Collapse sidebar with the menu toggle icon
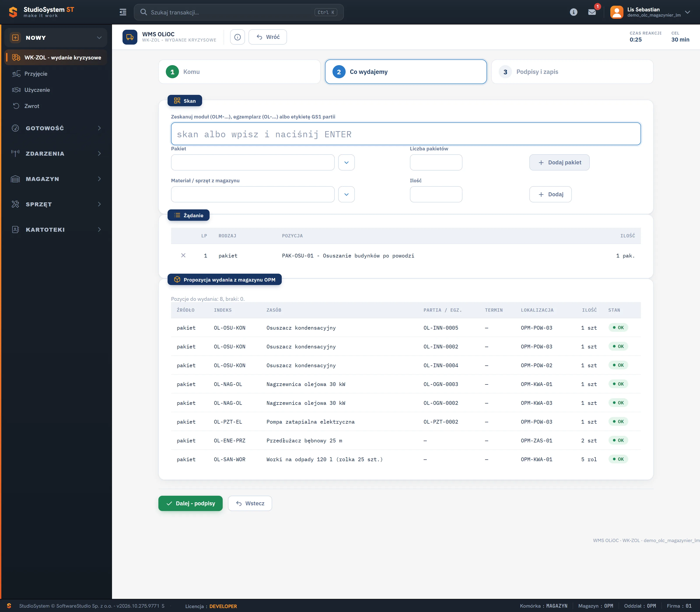700x612 pixels. 123,12
